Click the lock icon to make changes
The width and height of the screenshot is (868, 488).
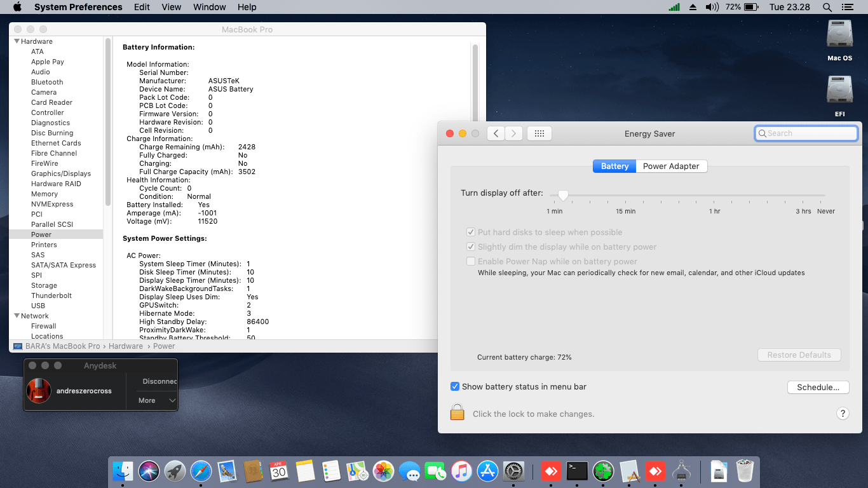pos(457,412)
